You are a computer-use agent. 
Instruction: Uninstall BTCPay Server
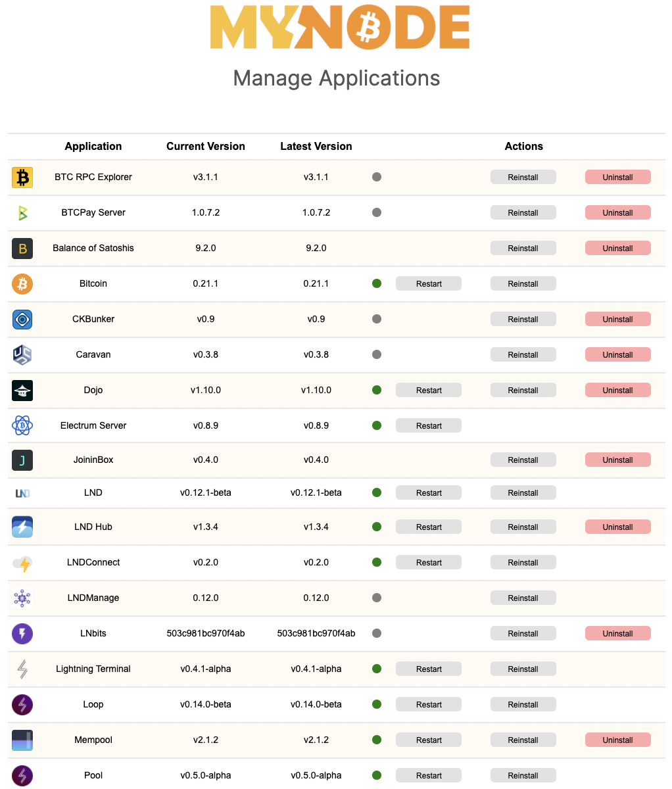pos(618,212)
